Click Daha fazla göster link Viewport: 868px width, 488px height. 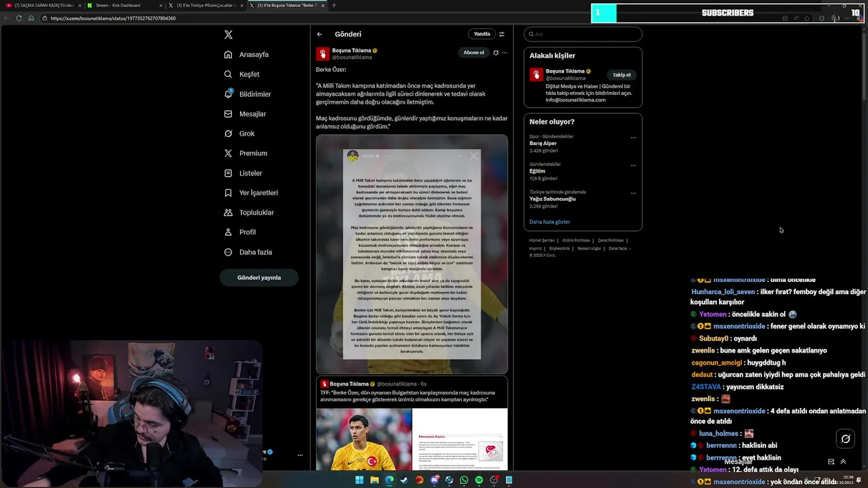coord(550,222)
